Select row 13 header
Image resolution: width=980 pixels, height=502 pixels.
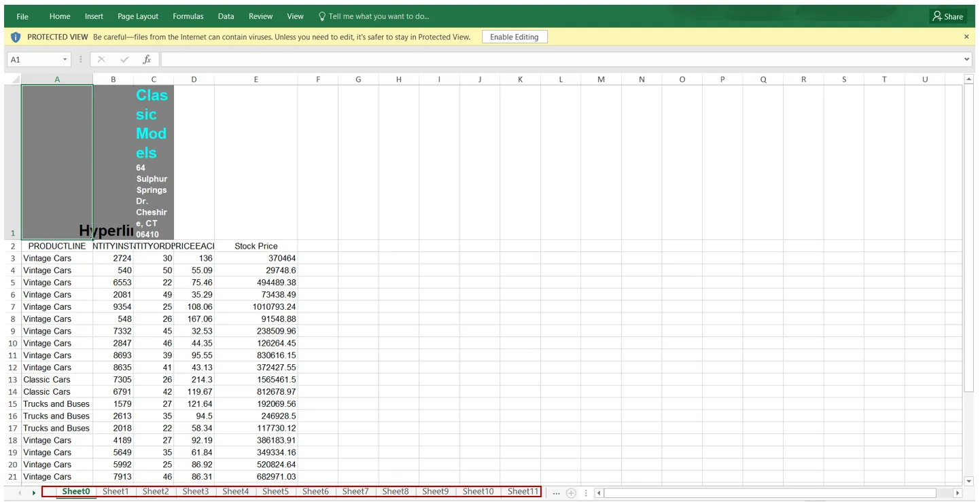(13, 380)
